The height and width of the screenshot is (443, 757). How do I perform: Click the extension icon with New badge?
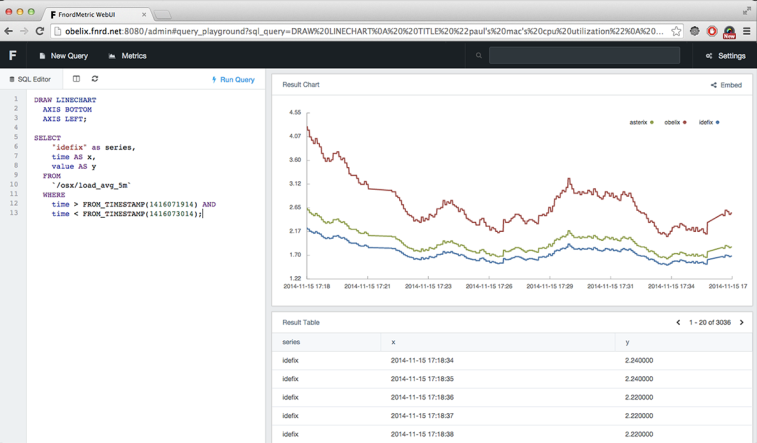(x=729, y=32)
